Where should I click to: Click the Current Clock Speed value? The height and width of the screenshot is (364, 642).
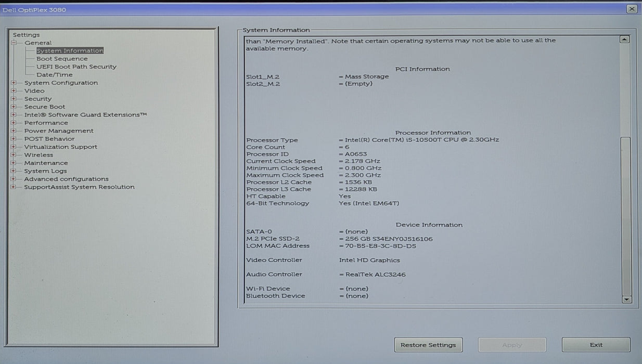363,161
